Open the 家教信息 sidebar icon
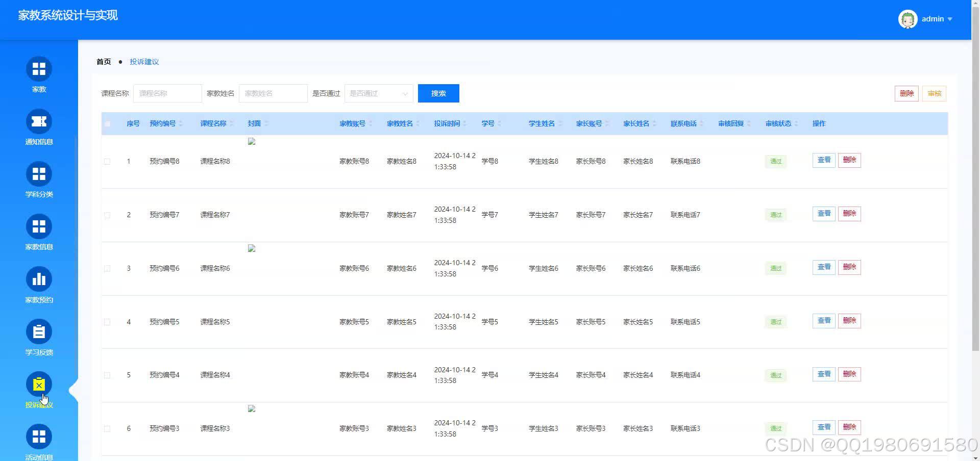 (39, 226)
